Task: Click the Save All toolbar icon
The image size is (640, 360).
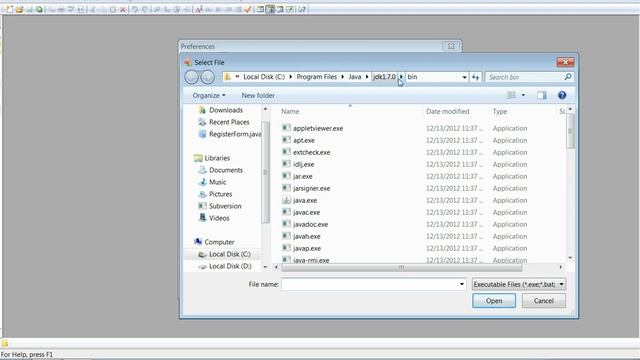Action: pyautogui.click(x=39, y=9)
